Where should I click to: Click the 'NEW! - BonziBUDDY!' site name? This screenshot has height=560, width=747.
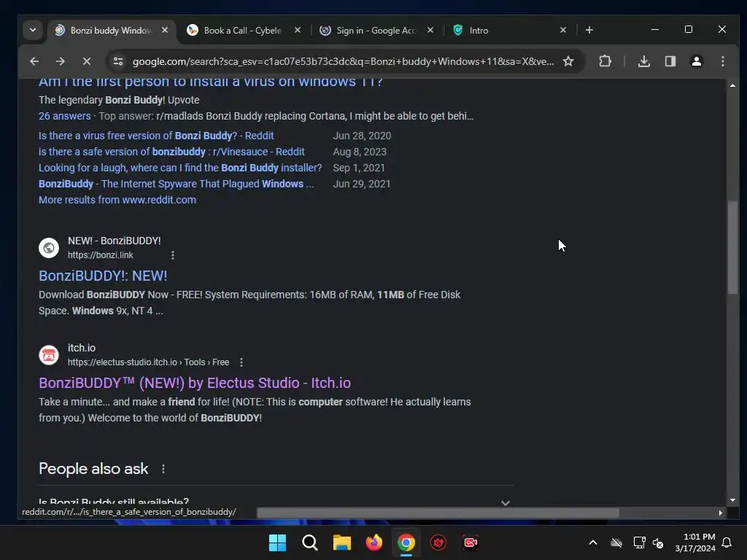[x=115, y=241]
